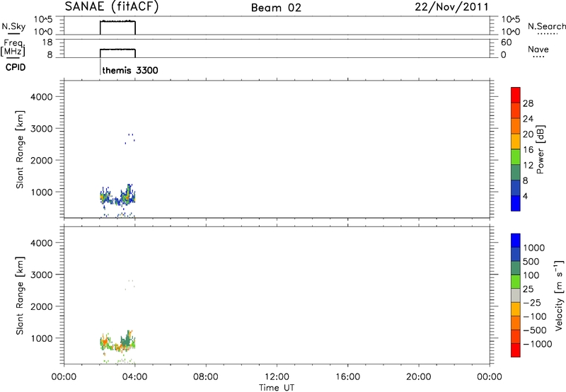Image resolution: width=566 pixels, height=392 pixels.
Task: Click the "Nave" legend label
Action: click(538, 49)
